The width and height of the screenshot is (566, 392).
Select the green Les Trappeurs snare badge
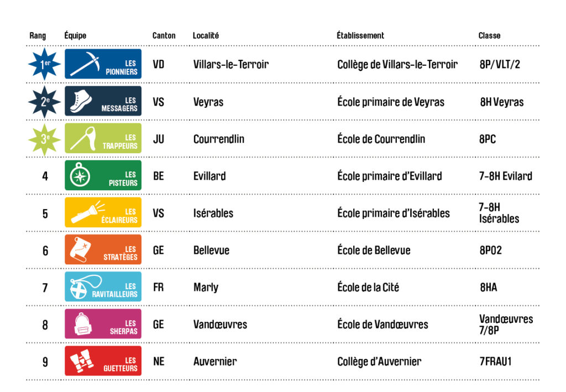(103, 138)
